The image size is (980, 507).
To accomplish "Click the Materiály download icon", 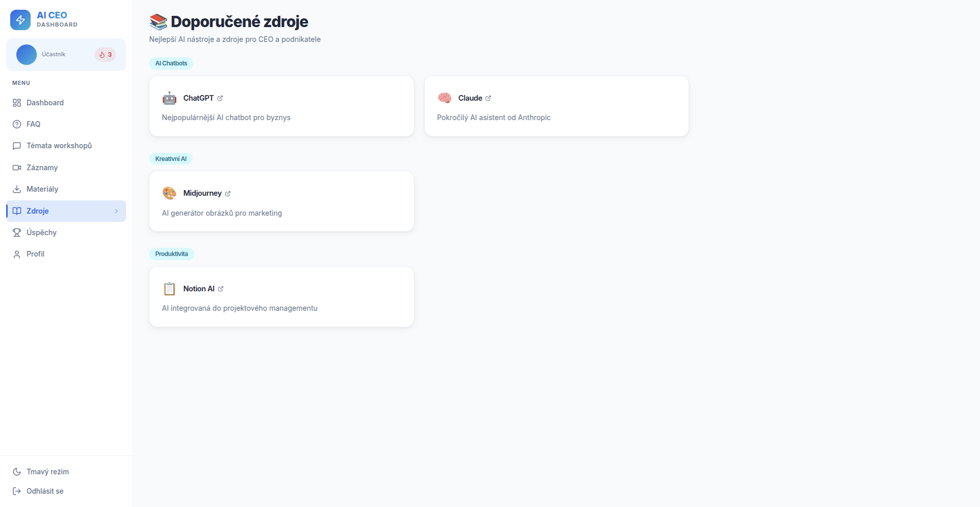I will (x=17, y=189).
